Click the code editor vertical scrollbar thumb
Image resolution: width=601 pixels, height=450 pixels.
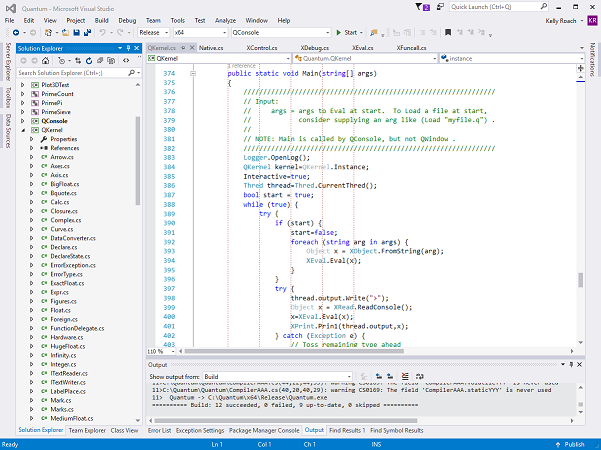(x=581, y=280)
